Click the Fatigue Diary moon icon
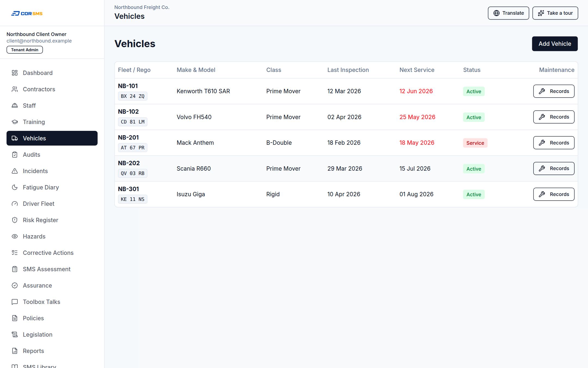This screenshot has height=368, width=588. 15,187
